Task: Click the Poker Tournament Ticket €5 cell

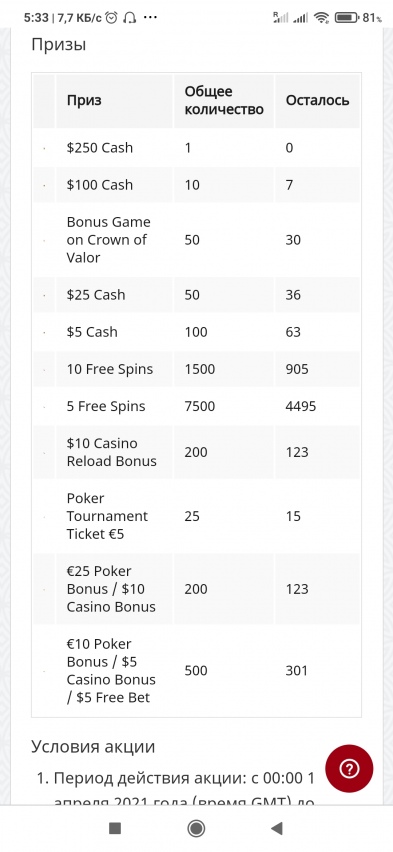Action: (x=114, y=516)
